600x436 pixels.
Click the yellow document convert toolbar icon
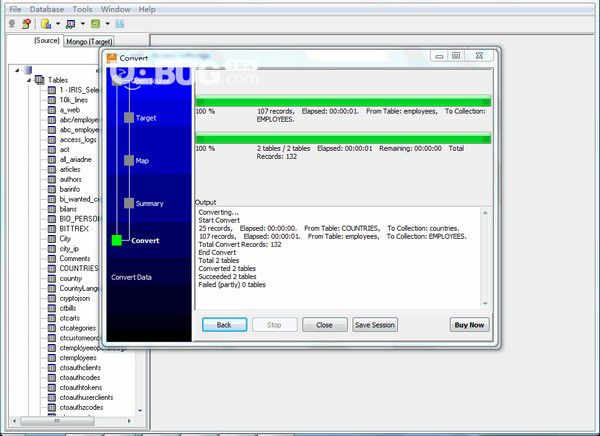46,24
